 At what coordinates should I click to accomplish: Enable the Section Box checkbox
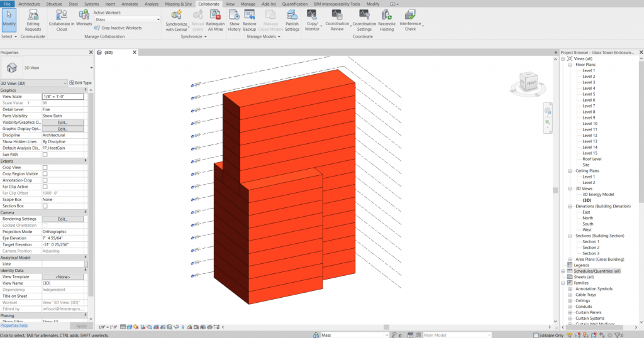pyautogui.click(x=45, y=206)
